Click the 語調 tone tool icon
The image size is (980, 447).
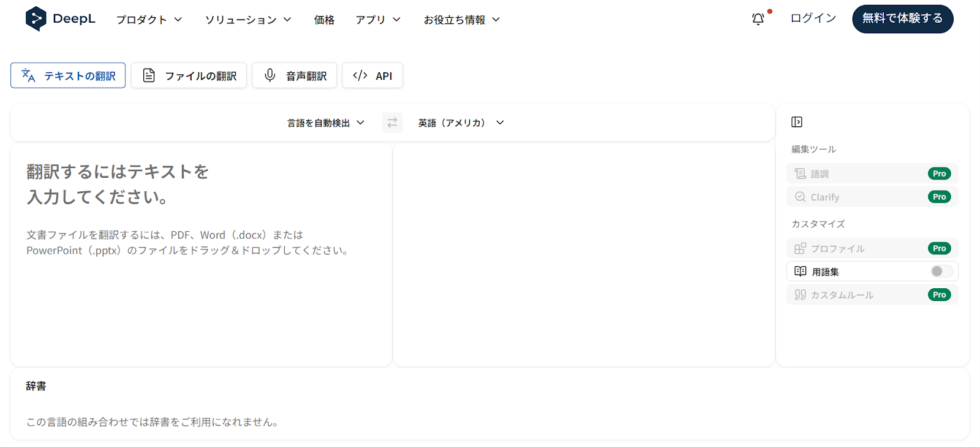[800, 174]
